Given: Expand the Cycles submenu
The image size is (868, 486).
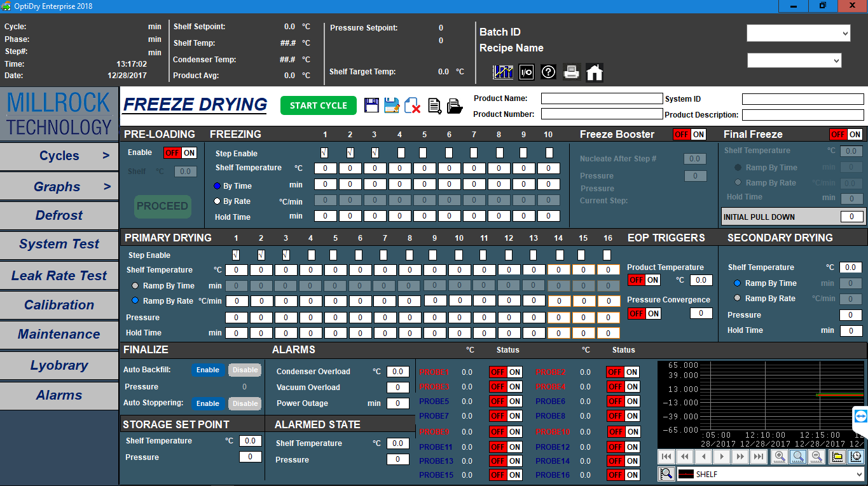Looking at the screenshot, I should [59, 156].
